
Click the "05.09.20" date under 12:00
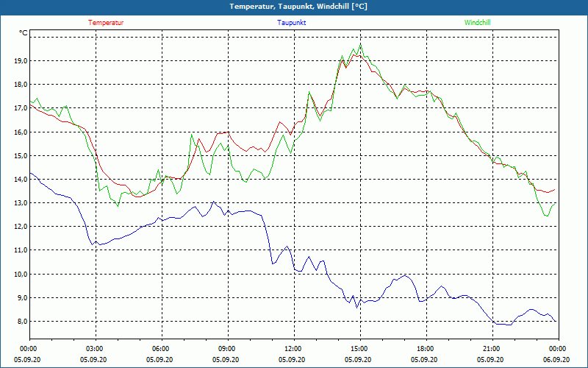(292, 360)
